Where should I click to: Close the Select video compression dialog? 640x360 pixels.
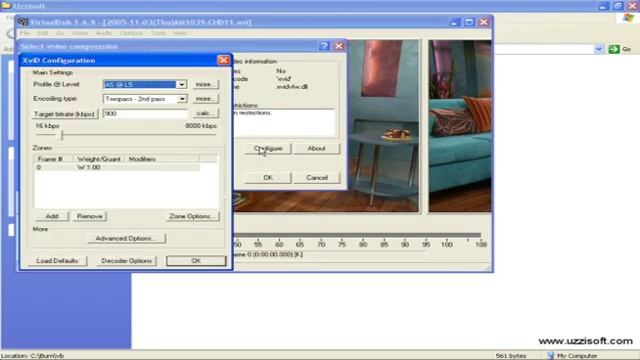coord(339,46)
